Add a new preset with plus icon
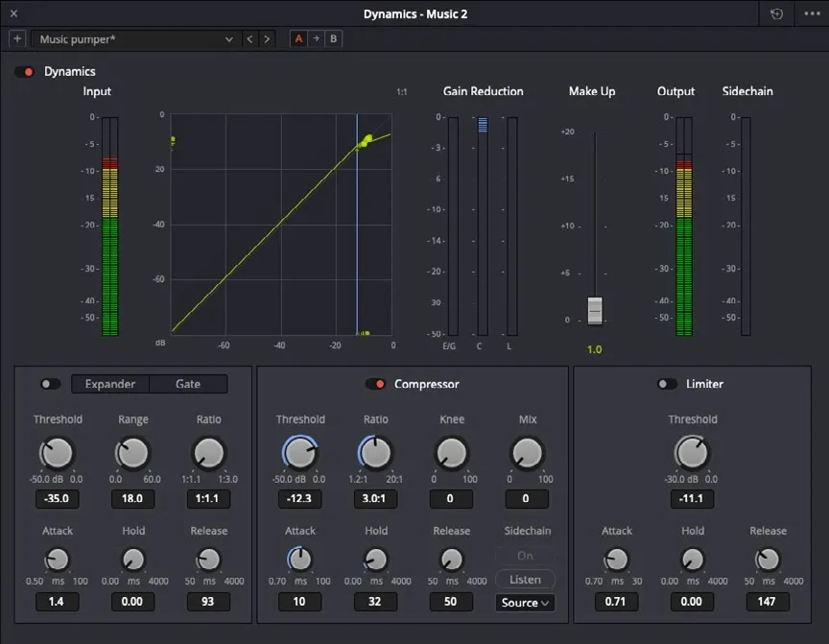This screenshot has width=829, height=644. pyautogui.click(x=17, y=39)
